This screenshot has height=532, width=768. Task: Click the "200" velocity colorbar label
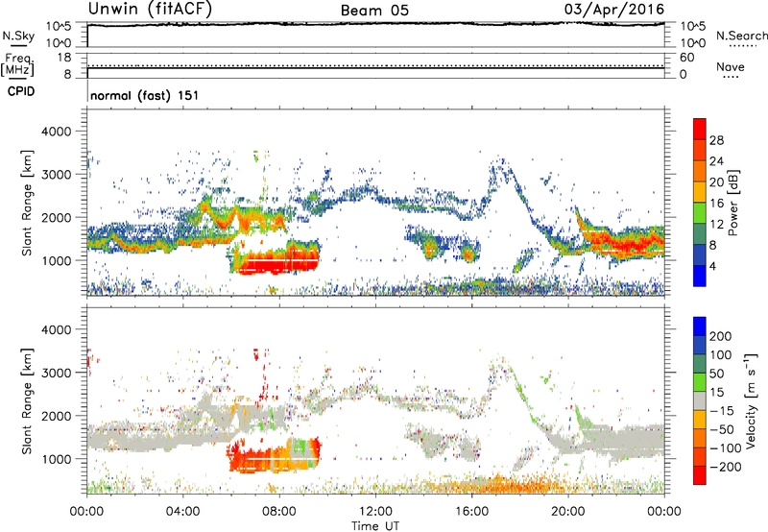coord(720,336)
